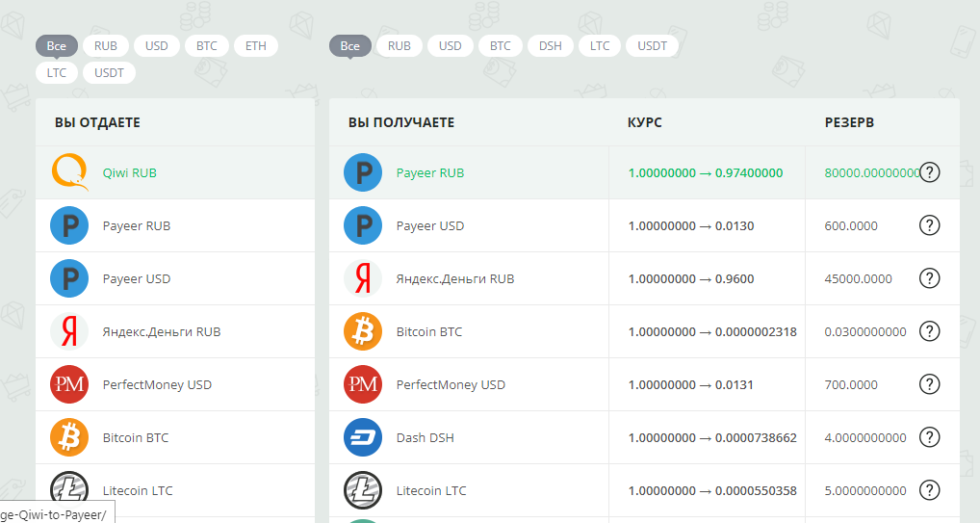Image resolution: width=980 pixels, height=523 pixels.
Task: Click Payeer RUB icon in receive column
Action: pos(363,172)
